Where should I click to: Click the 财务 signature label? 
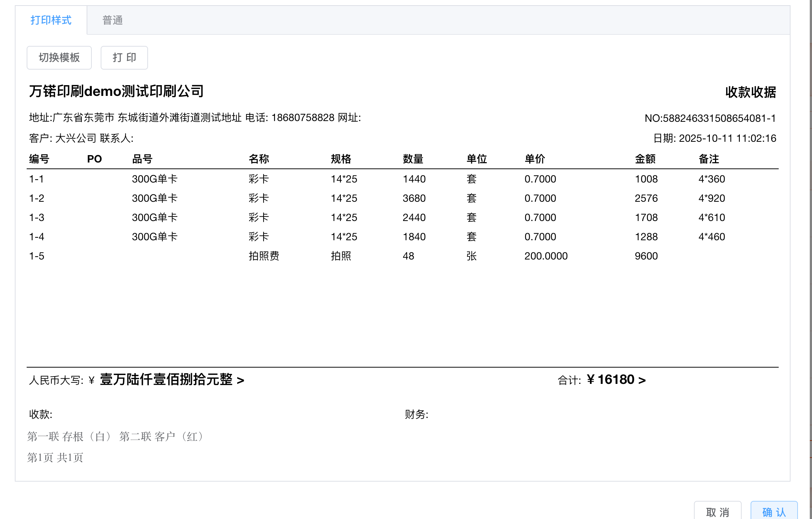(x=416, y=415)
